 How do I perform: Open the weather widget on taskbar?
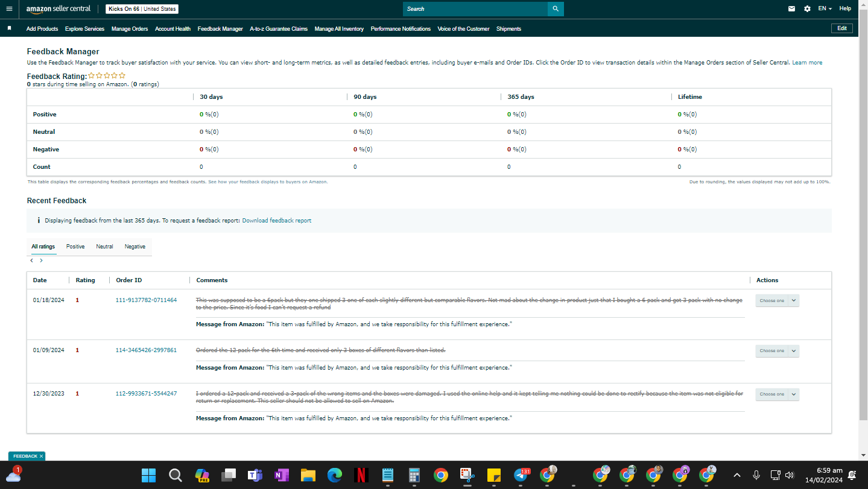pos(13,475)
